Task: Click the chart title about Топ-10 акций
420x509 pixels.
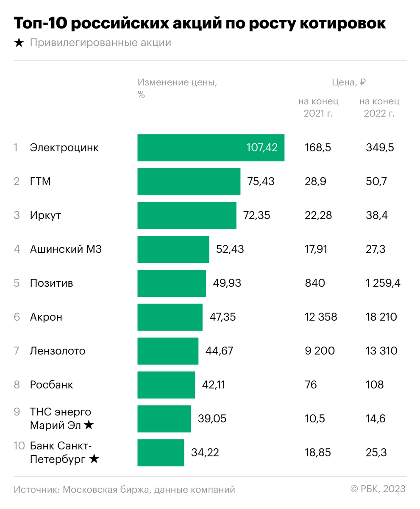Action: pyautogui.click(x=200, y=23)
